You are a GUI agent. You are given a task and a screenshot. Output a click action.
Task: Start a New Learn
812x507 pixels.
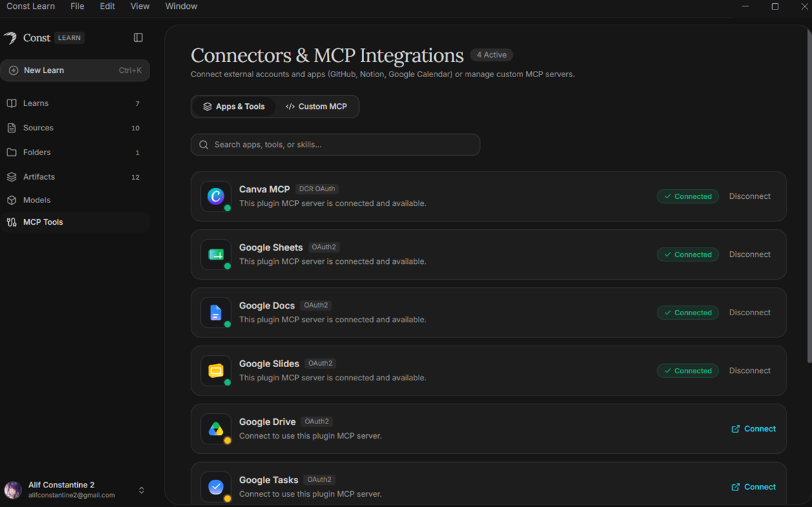click(75, 70)
